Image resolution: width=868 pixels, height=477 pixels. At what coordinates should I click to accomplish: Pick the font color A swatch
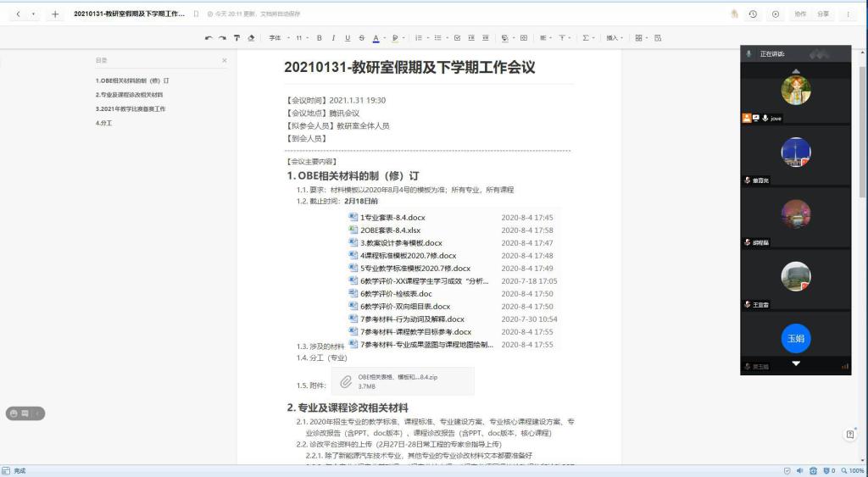376,38
